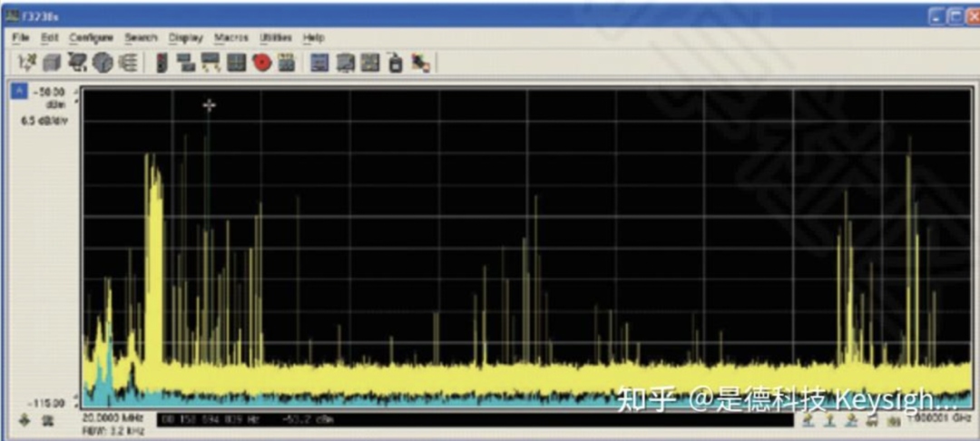The image size is (980, 441).
Task: Click the window with yellow arrows icon
Action: tap(211, 63)
